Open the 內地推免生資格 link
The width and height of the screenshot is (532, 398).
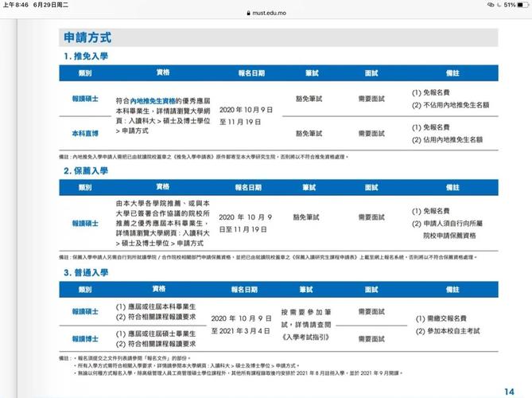point(153,101)
